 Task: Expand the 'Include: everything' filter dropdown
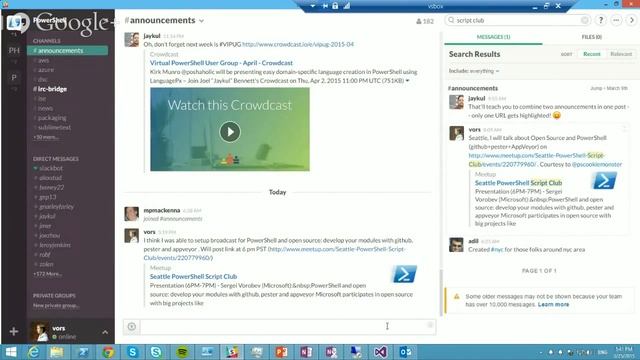tap(474, 71)
